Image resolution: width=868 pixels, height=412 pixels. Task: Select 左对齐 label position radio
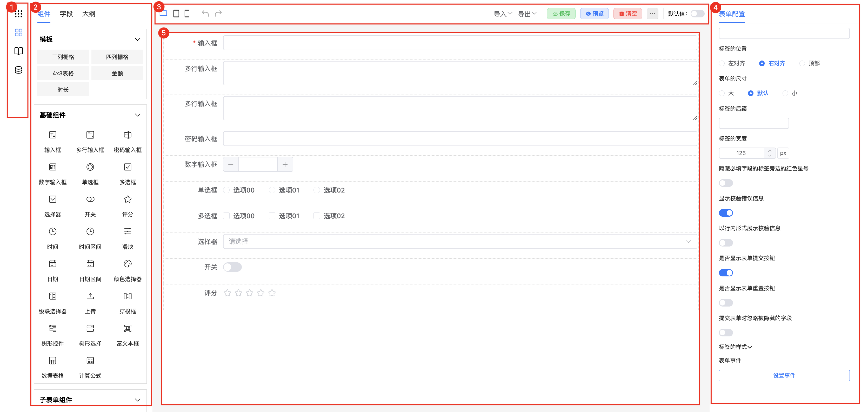coord(722,63)
